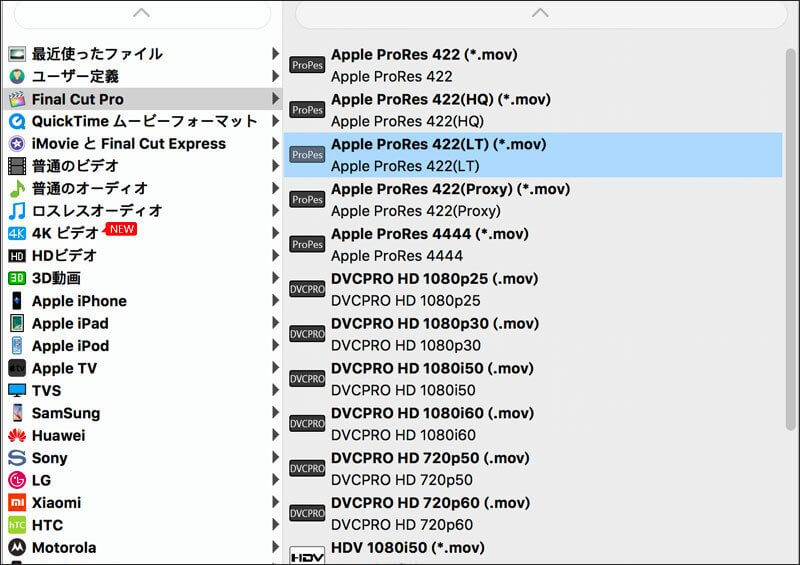Click DVCPRO icon beside DVCPRO HD 1080p30

307,334
